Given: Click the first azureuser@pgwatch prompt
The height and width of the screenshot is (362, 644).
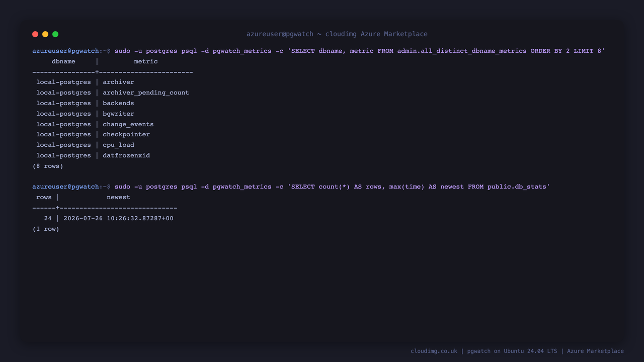Looking at the screenshot, I should 65,51.
